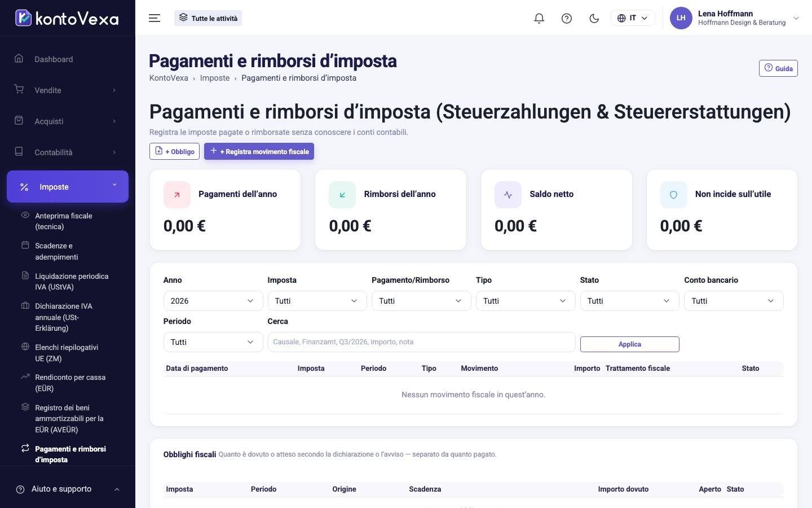The image size is (812, 508).
Task: Click the Rimborsi dell'anno arrow icon
Action: 342,195
